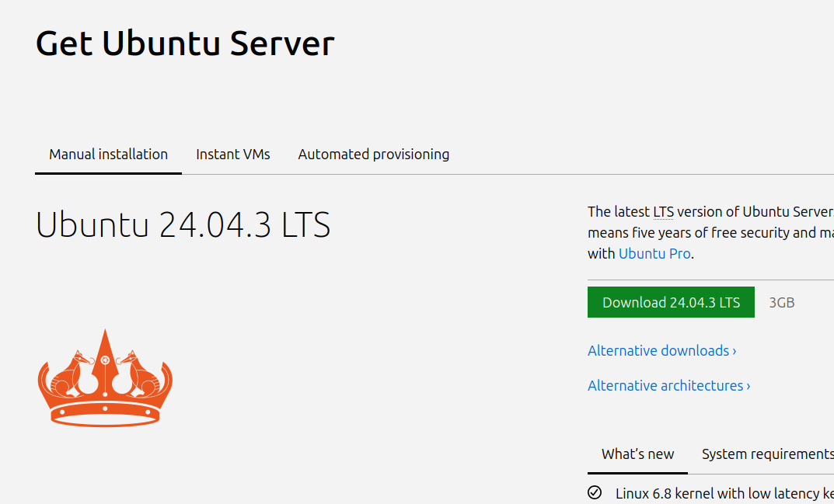Viewport: 834px width, 504px height.
Task: Click the orange Ubuntu crown mascot image
Action: [x=105, y=378]
